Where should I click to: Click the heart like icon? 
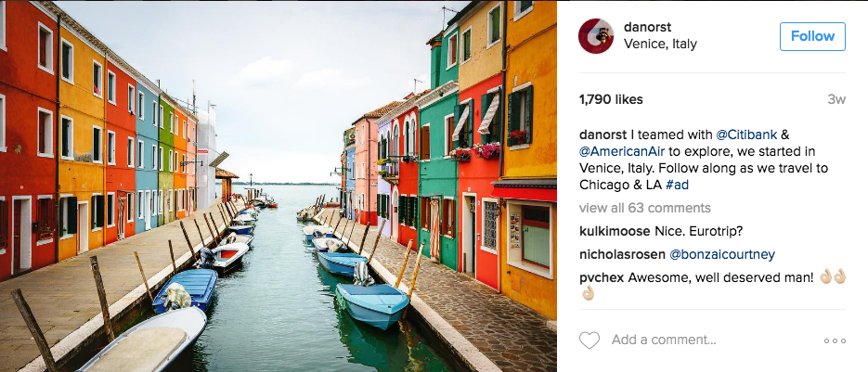coord(589,340)
